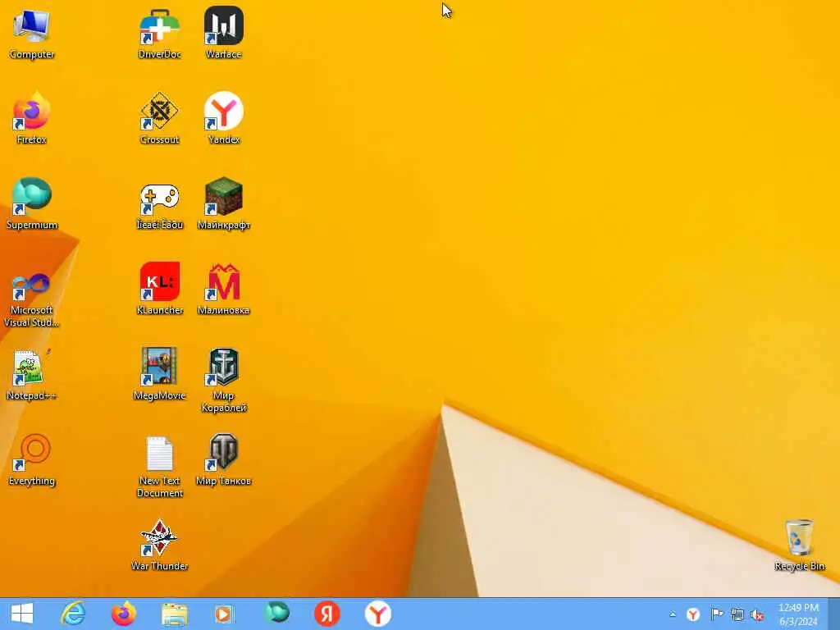Launch Internet Explorer from taskbar
The width and height of the screenshot is (840, 630).
click(x=73, y=614)
